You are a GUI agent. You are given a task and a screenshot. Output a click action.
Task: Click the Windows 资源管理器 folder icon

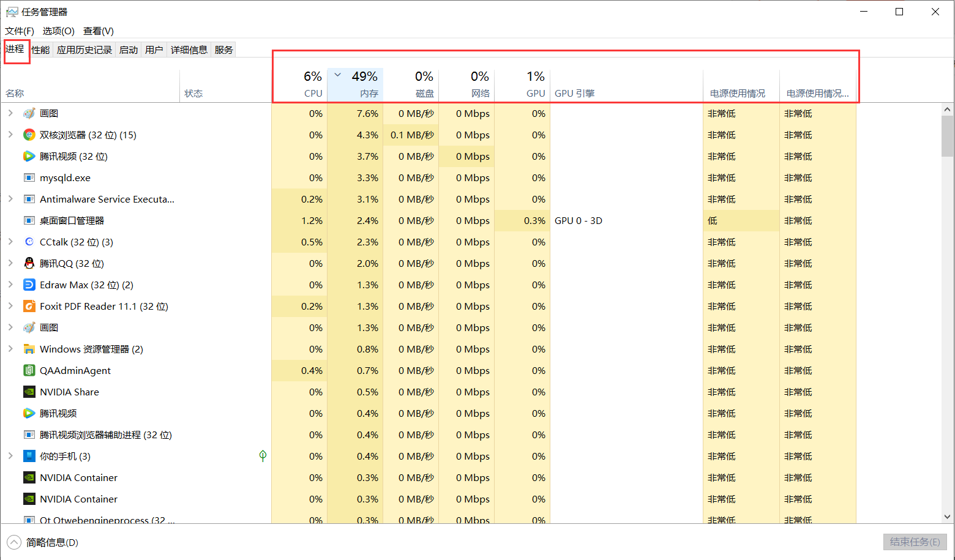(29, 349)
